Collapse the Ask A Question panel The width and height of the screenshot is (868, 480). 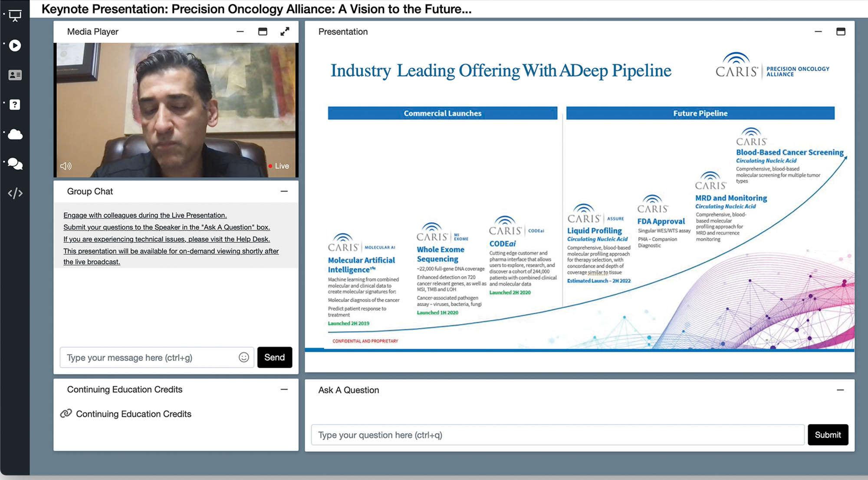(x=840, y=390)
